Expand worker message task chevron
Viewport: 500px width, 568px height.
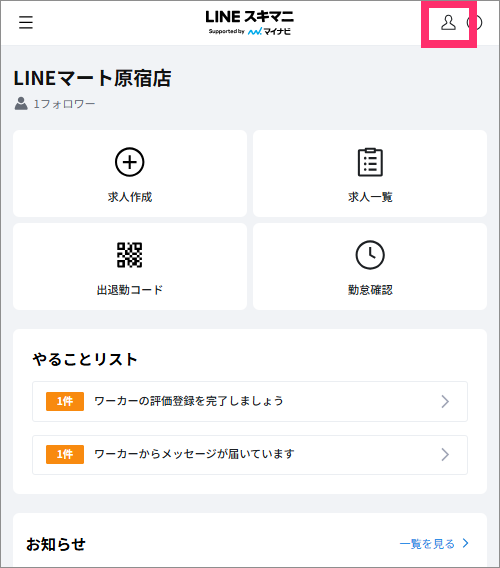[445, 454]
